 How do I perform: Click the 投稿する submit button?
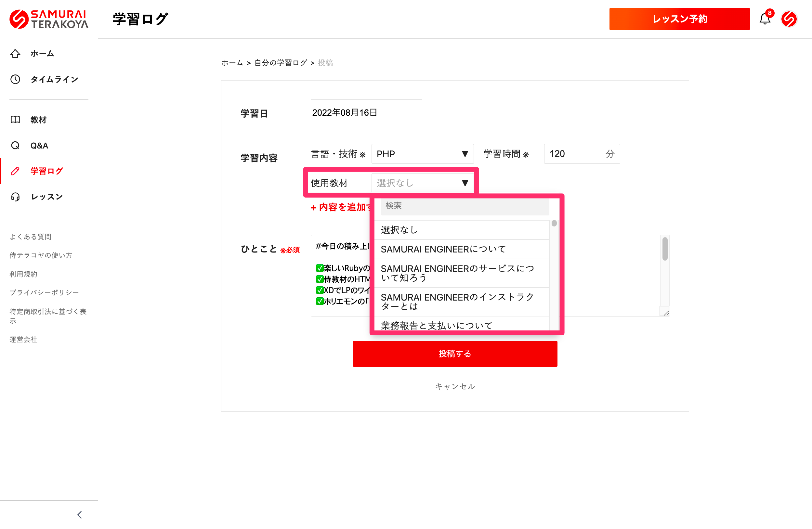[454, 354]
